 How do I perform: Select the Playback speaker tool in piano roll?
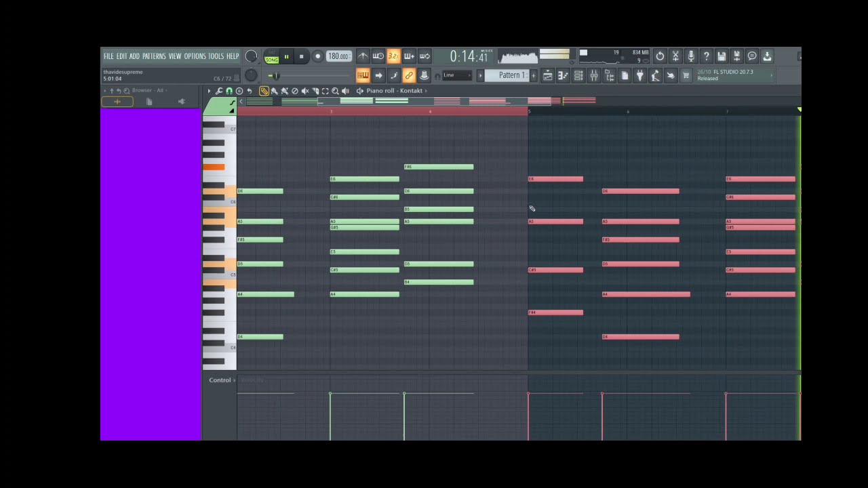(x=345, y=91)
